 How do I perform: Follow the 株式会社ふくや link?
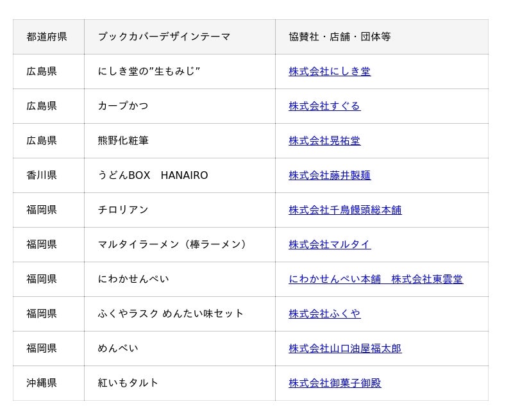pyautogui.click(x=324, y=314)
